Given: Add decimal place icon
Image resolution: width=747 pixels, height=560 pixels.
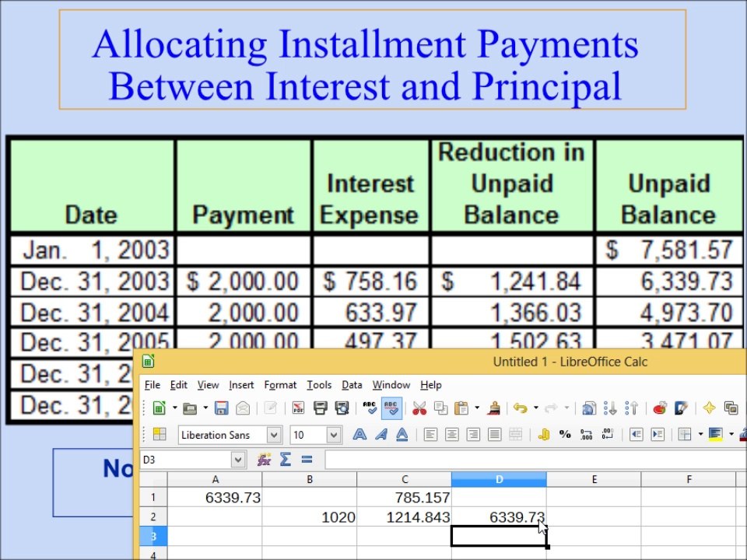Looking at the screenshot, I should point(587,434).
